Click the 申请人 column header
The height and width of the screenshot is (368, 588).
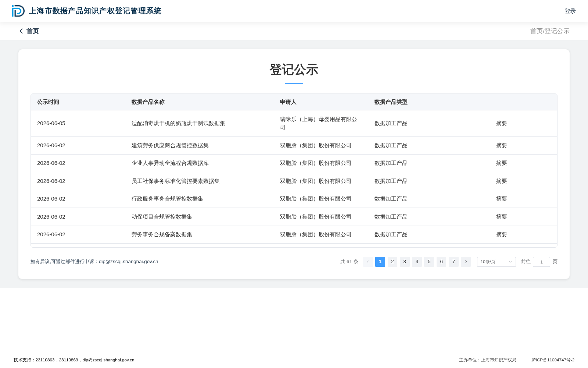coord(288,102)
